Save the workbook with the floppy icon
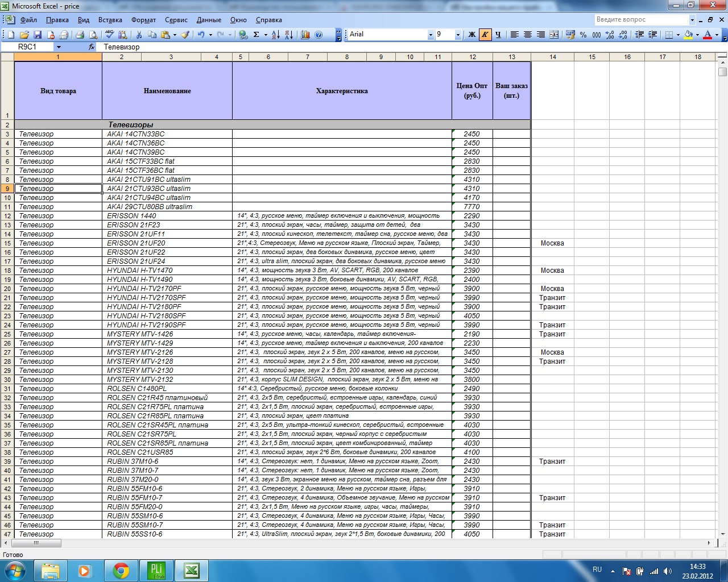 coord(38,35)
